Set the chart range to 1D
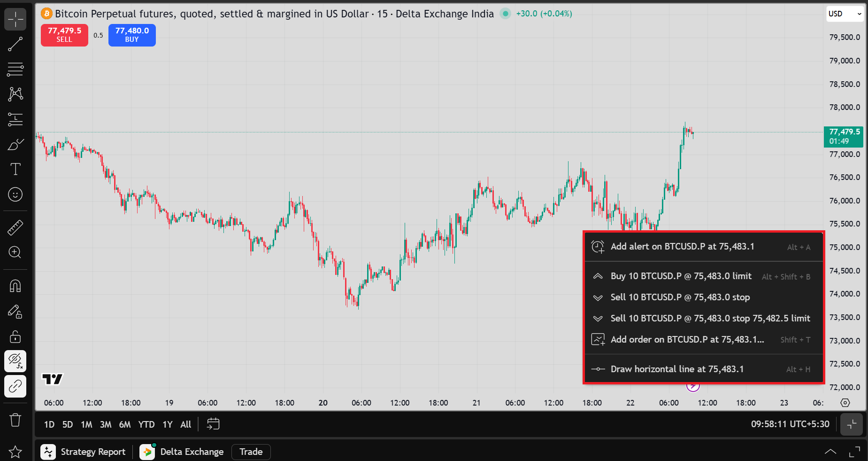 [49, 424]
